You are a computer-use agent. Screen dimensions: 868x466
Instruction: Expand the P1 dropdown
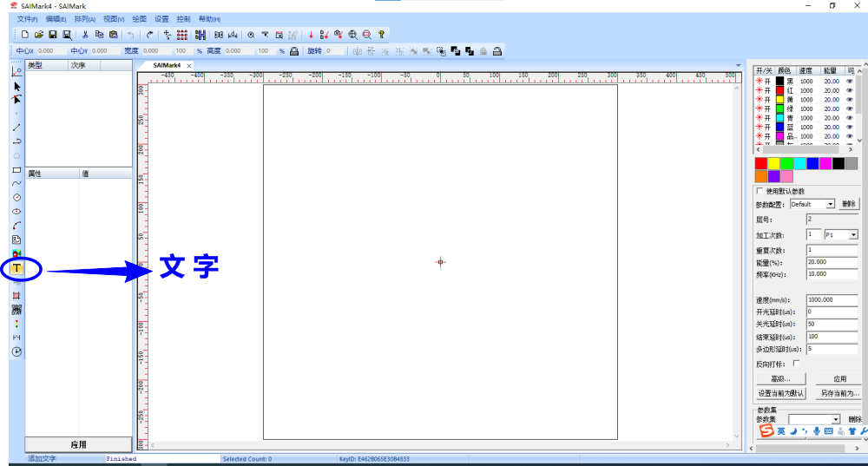(853, 235)
